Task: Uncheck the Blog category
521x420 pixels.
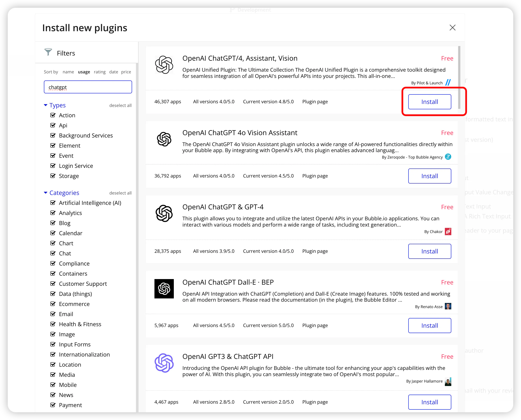Action: click(x=53, y=223)
